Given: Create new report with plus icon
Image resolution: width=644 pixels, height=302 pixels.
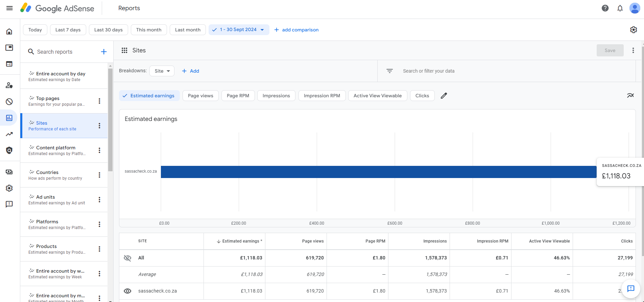Looking at the screenshot, I should pos(104,52).
